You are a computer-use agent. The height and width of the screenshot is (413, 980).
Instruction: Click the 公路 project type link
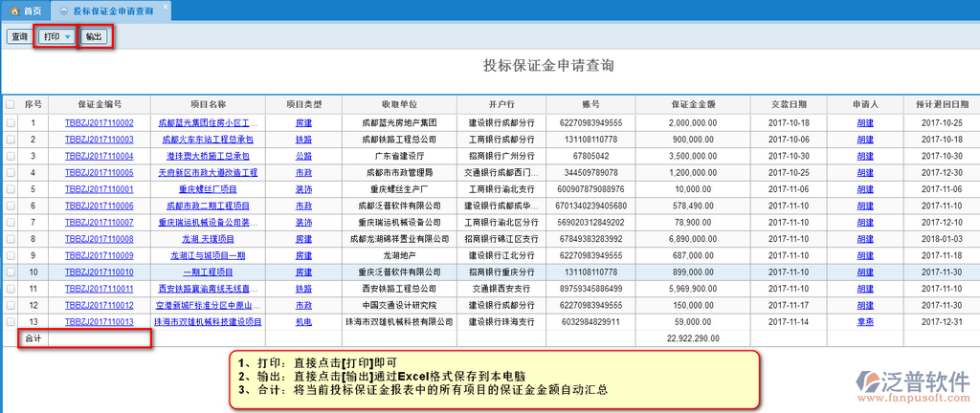303,156
